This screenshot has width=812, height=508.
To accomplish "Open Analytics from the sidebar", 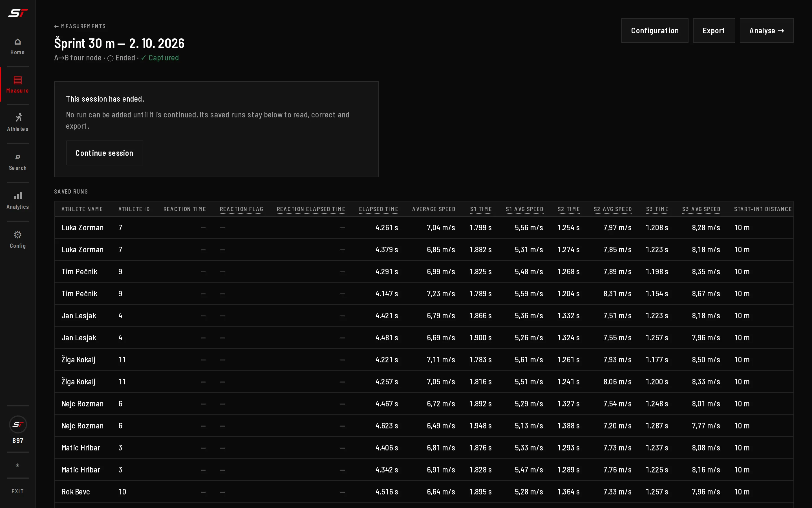I will [17, 201].
